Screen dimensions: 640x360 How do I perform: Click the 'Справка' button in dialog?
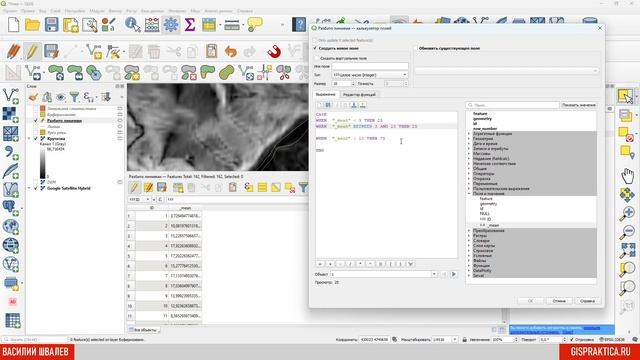click(587, 301)
